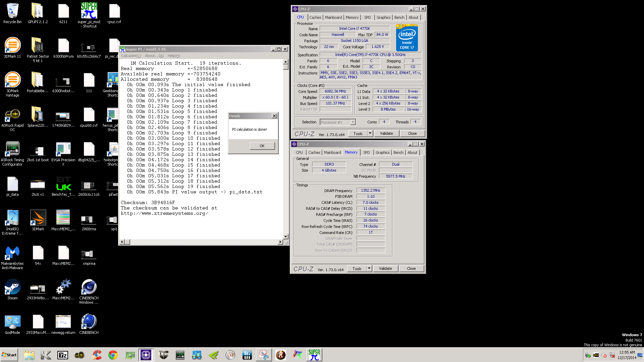644x362 pixels.
Task: Open ASRock Timing Configurator icon
Action: coord(12,153)
